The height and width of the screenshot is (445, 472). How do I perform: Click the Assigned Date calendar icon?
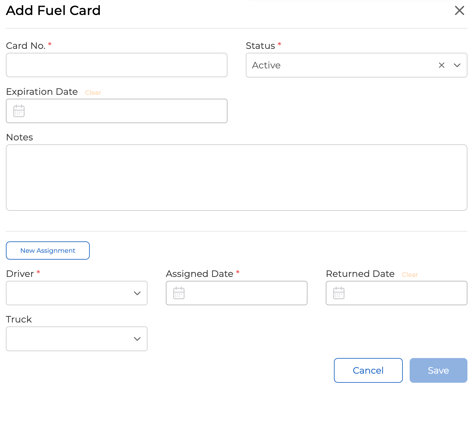point(179,293)
